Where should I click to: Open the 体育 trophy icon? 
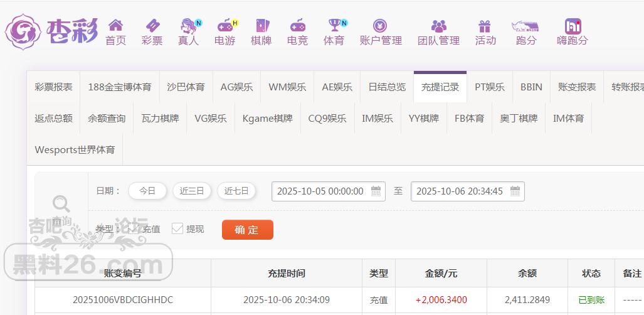(x=334, y=26)
